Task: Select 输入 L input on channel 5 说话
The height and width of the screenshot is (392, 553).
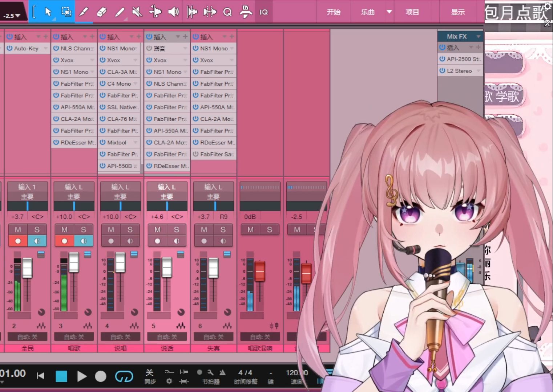Action: pos(167,187)
